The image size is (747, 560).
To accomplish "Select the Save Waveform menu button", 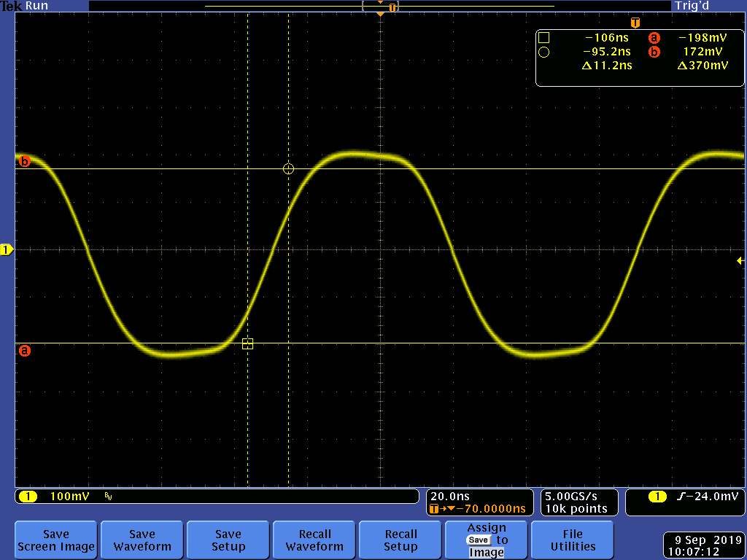I will coord(142,540).
